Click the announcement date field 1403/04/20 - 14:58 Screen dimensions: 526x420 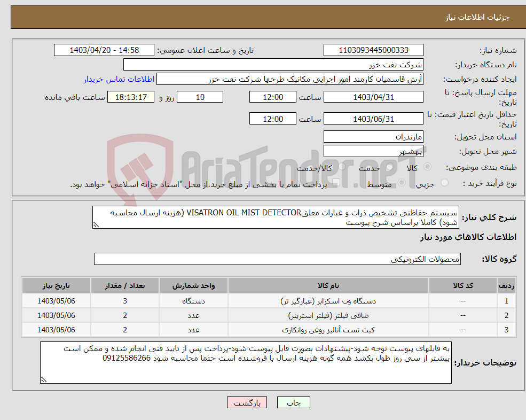[104, 50]
